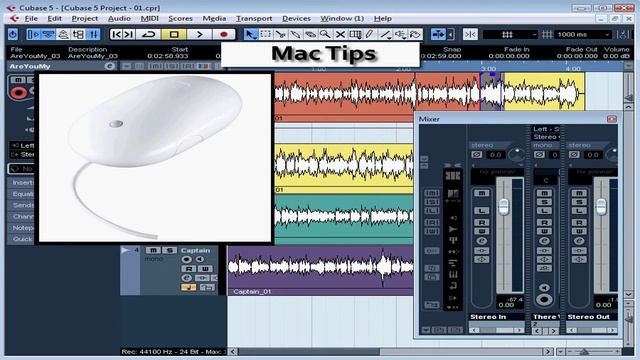Select the Time Warp tool

355,34
